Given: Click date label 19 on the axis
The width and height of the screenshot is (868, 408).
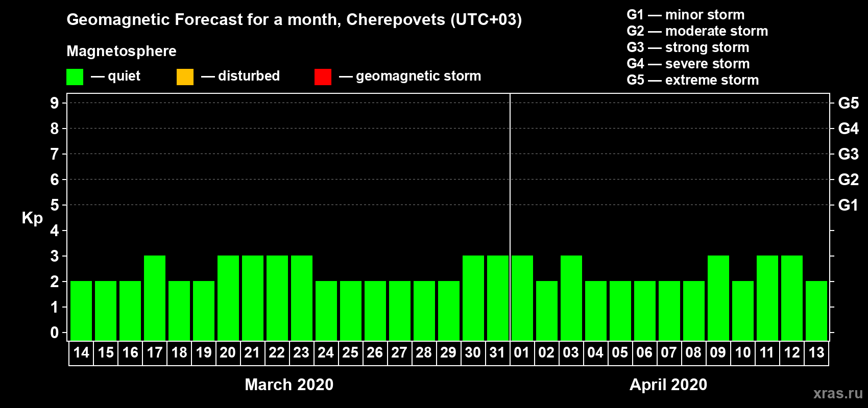Looking at the screenshot, I should click(x=204, y=352).
